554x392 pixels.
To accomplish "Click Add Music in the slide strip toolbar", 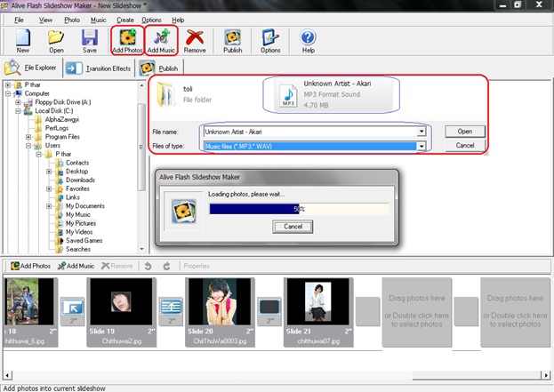I will tap(76, 266).
